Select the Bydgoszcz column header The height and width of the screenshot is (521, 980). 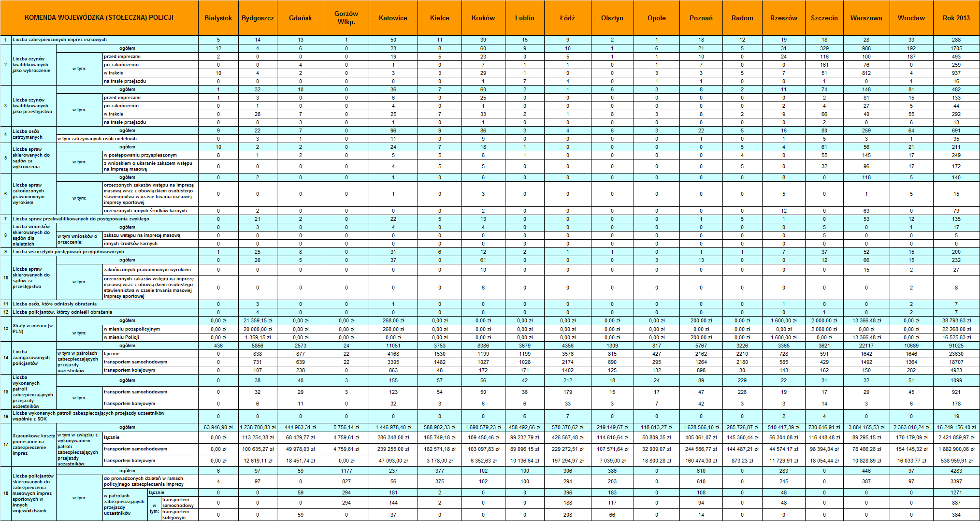(x=258, y=18)
